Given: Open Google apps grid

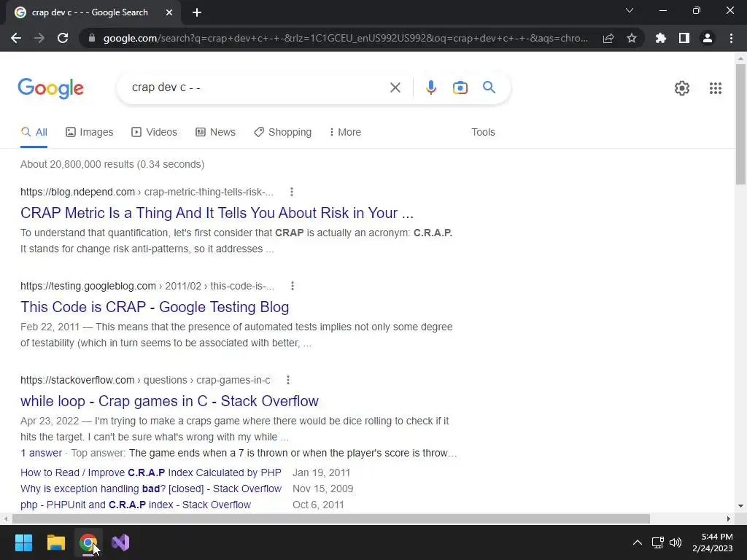Looking at the screenshot, I should click(715, 88).
